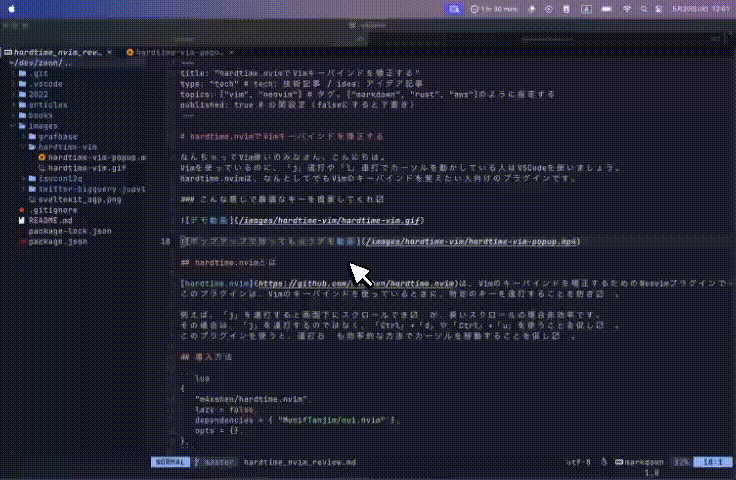Click the play-circle icon in menu bar
This screenshot has height=480, width=736.
(x=549, y=9)
